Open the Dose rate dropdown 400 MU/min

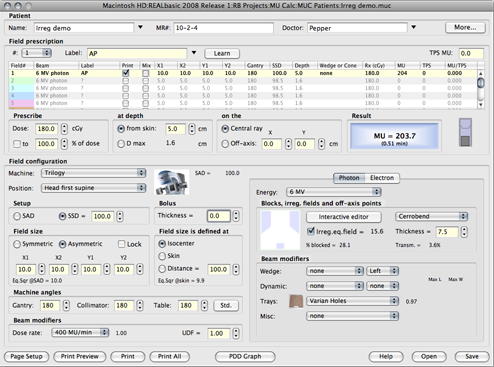coord(80,332)
